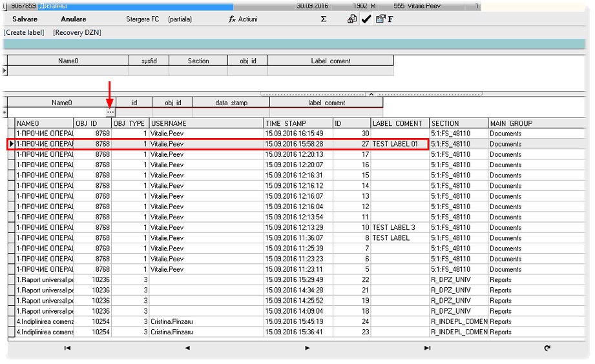Select the TEST LABEL 3 cell
595x364 pixels.
400,227
